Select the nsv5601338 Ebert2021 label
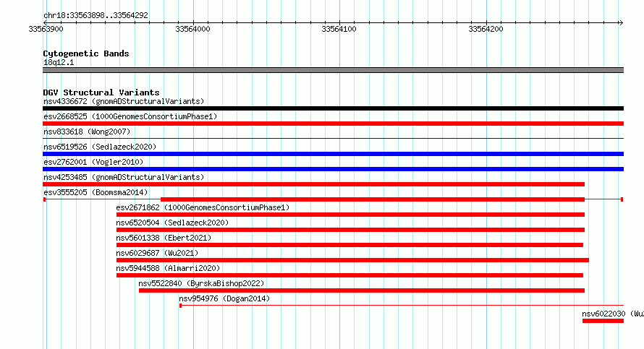644x349 pixels. click(x=164, y=238)
